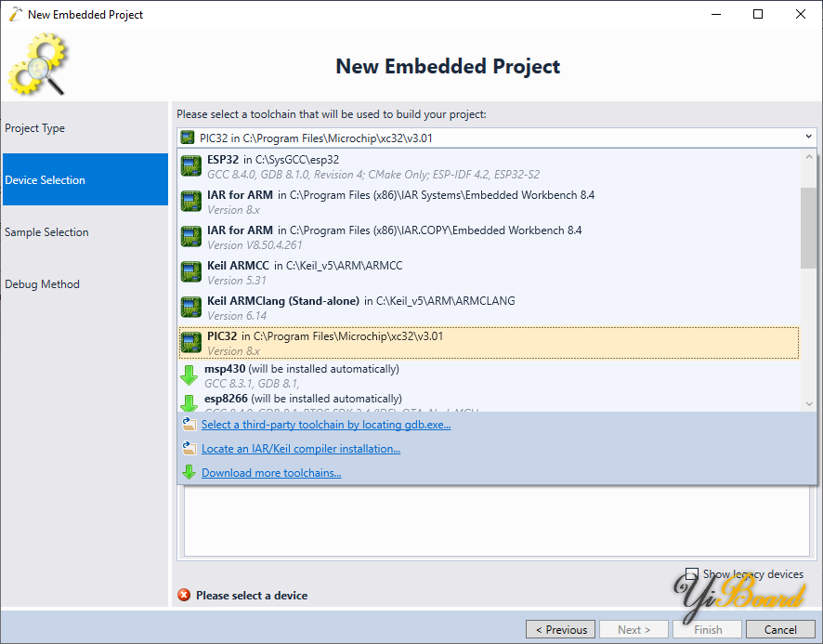The width and height of the screenshot is (823, 644).
Task: Open Device Selection step
Action: point(85,179)
